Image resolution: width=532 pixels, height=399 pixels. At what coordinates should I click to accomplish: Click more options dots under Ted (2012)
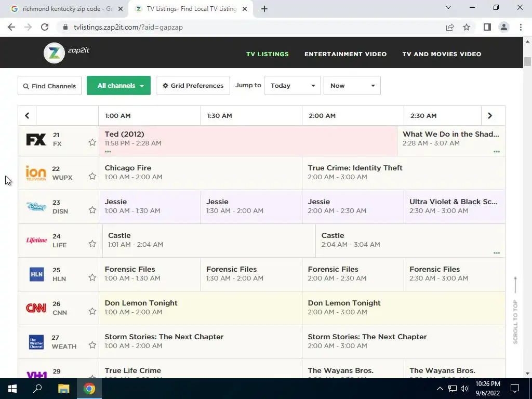[108, 152]
